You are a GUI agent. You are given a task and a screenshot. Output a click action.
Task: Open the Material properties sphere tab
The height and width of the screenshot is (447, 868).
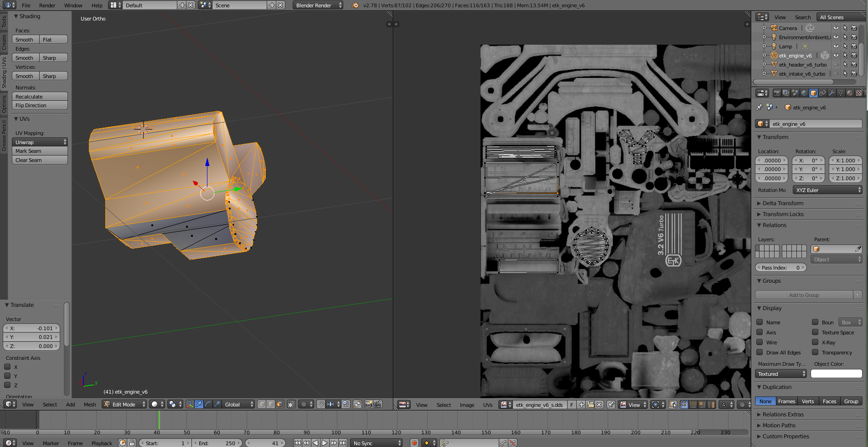tap(850, 93)
